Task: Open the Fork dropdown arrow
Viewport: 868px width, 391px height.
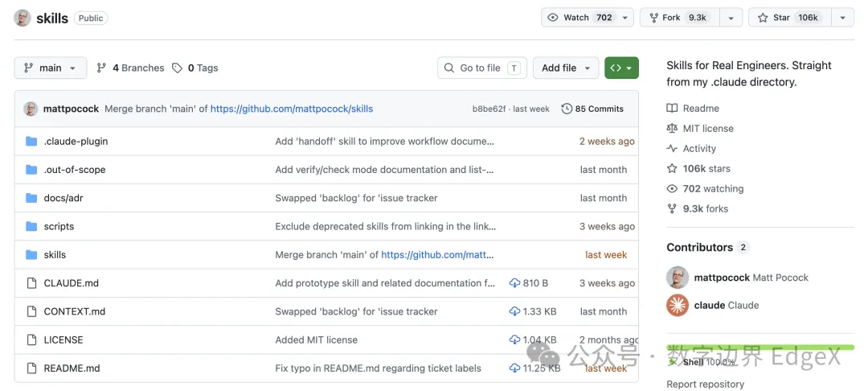Action: coord(731,18)
